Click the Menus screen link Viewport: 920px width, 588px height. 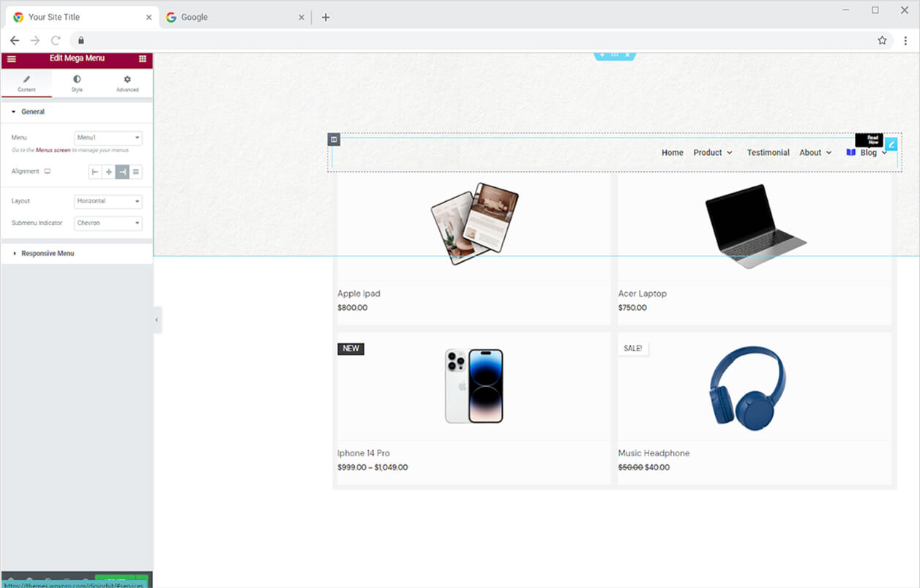[x=53, y=150]
